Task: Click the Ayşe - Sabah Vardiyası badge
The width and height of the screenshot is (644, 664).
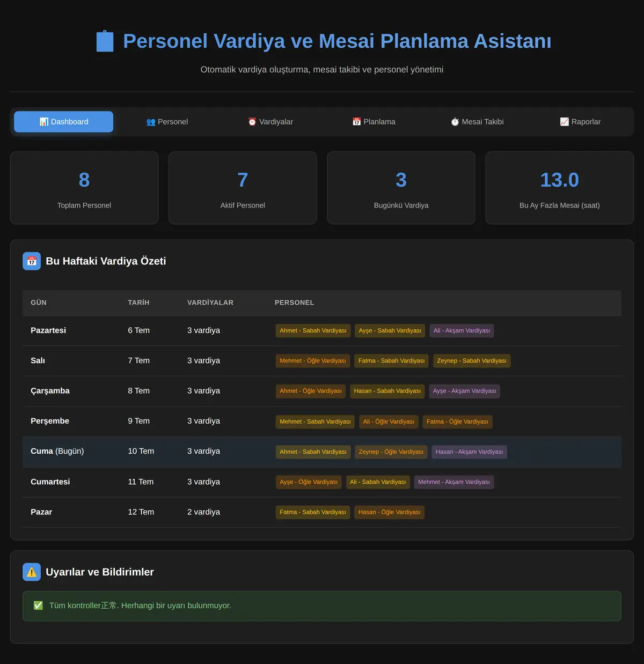Action: 390,330
